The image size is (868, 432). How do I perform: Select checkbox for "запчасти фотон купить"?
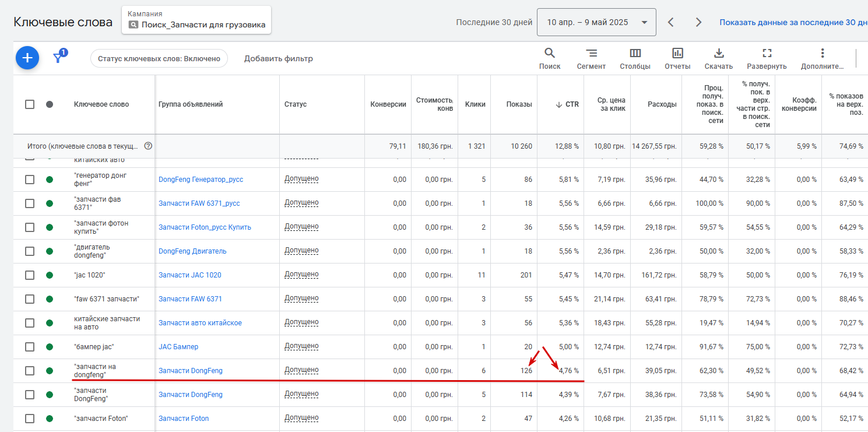click(30, 227)
